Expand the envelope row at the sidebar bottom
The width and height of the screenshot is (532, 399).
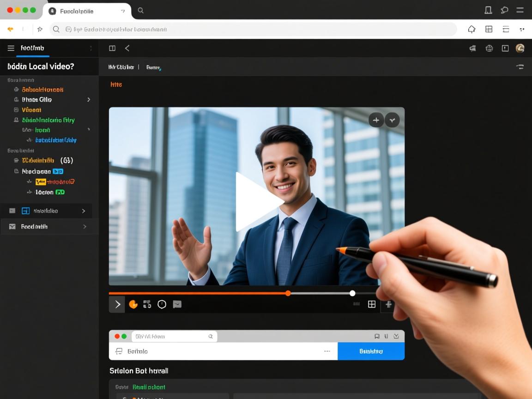pos(85,227)
